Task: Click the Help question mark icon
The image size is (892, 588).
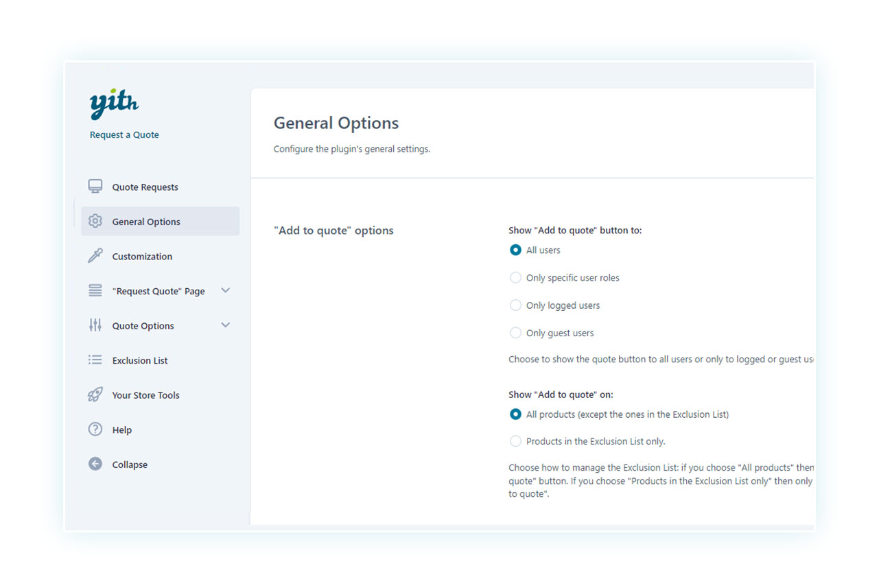Action: (95, 430)
